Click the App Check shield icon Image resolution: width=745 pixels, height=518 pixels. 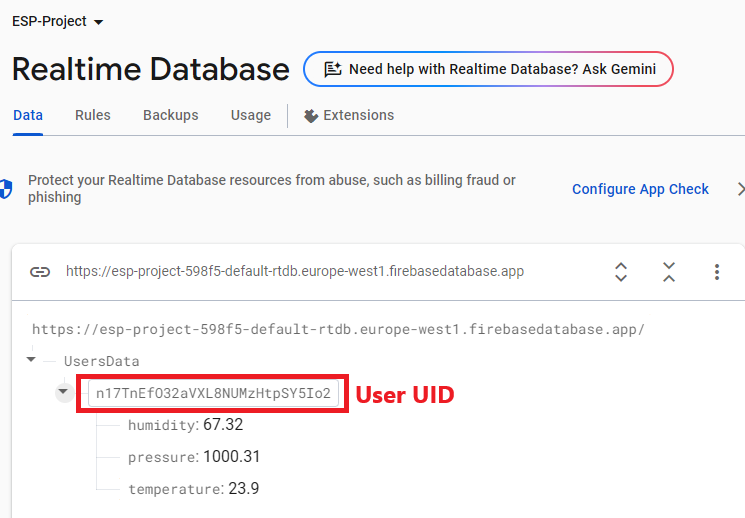(x=6, y=189)
